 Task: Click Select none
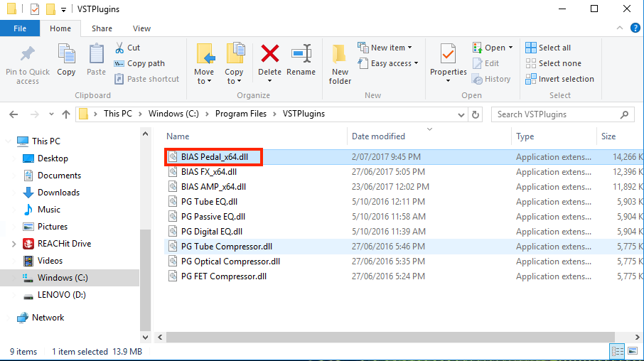coord(553,63)
